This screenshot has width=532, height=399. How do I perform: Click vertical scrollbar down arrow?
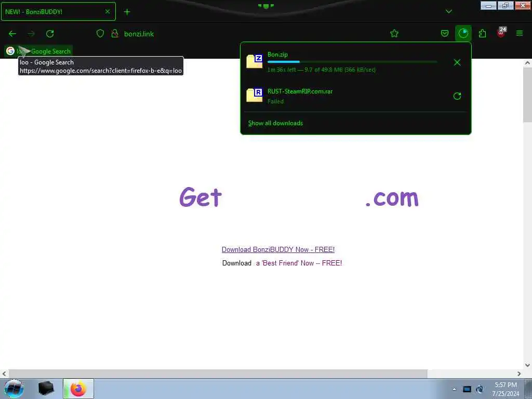527,365
